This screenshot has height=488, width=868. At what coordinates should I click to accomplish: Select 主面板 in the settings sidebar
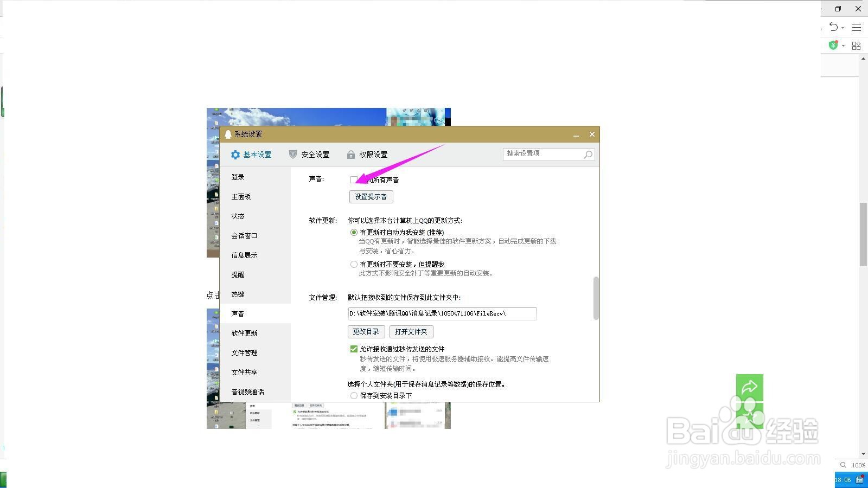(x=256, y=197)
